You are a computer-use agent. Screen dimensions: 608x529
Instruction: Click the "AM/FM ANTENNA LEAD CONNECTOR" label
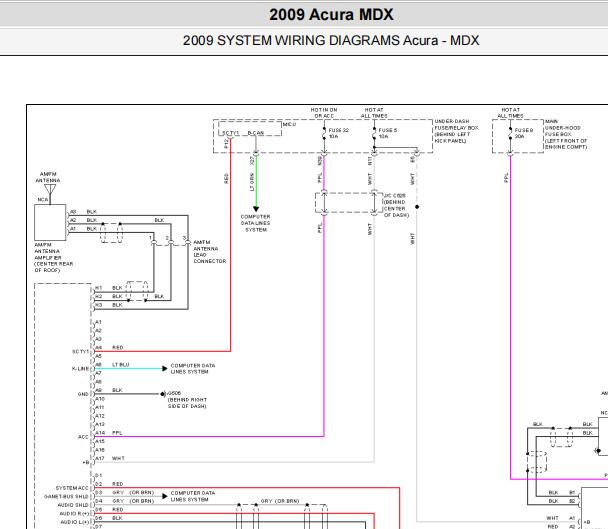[x=209, y=252]
